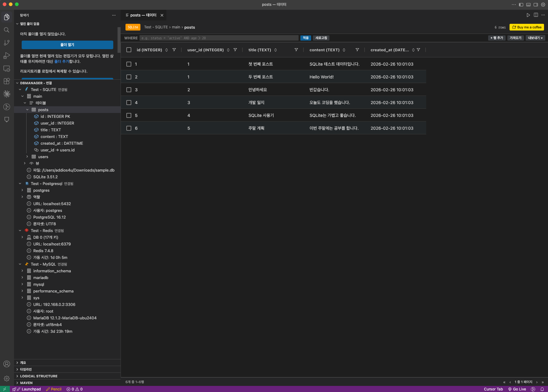Open the Extensions view
548x392 pixels.
click(7, 81)
